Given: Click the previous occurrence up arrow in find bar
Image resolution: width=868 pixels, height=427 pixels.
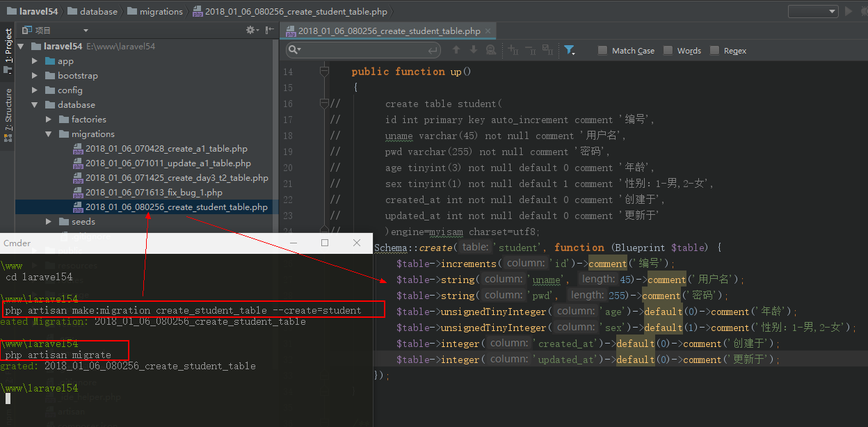Looking at the screenshot, I should pos(456,50).
